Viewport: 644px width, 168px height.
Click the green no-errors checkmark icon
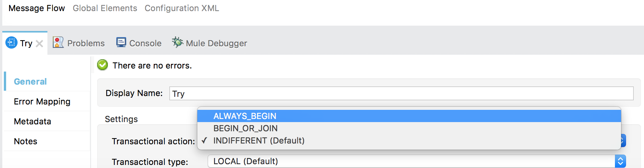102,65
